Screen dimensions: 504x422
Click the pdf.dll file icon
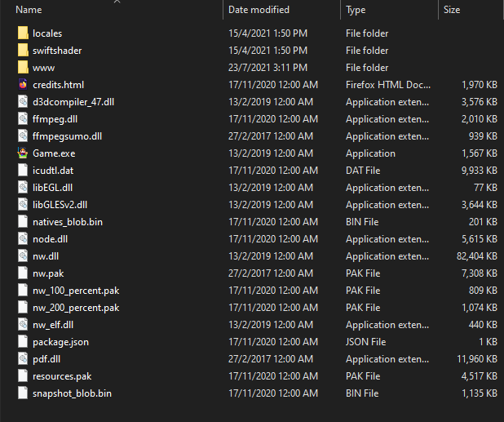pyautogui.click(x=23, y=359)
